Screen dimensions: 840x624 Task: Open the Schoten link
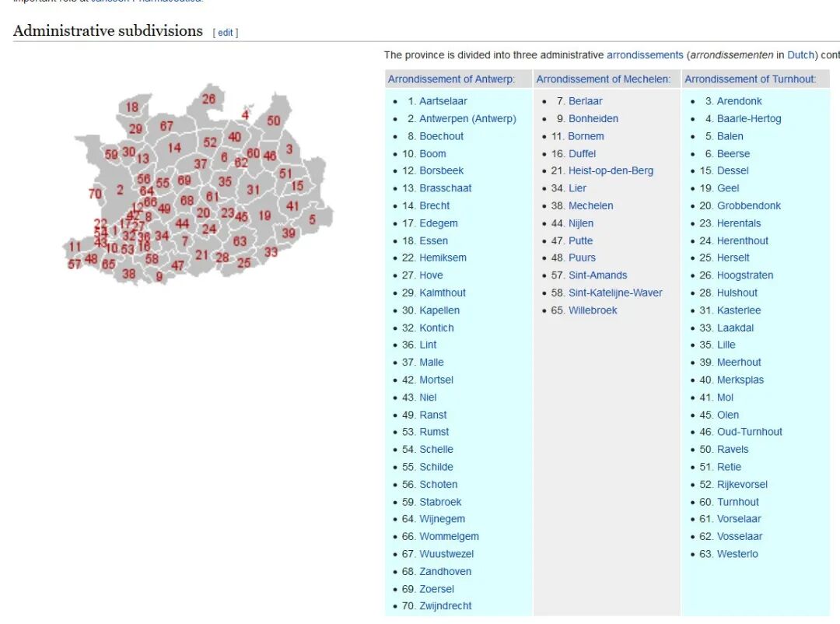point(438,485)
